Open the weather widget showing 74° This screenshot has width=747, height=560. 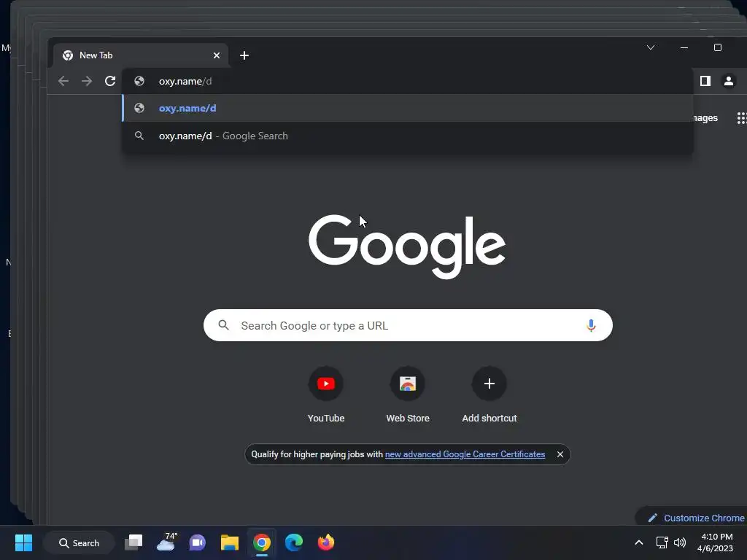(x=166, y=542)
